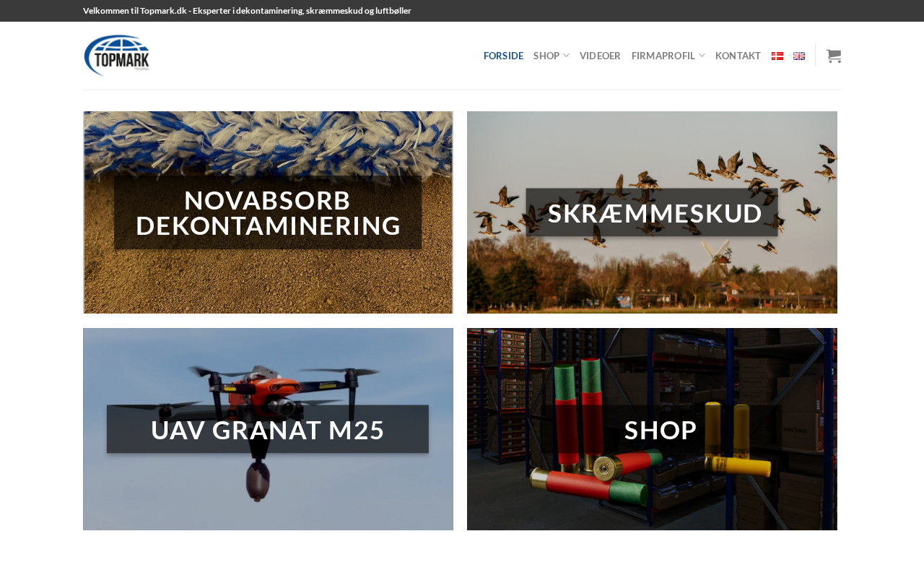The height and width of the screenshot is (578, 924).
Task: Click the Shop title over the shells
Action: 661,430
